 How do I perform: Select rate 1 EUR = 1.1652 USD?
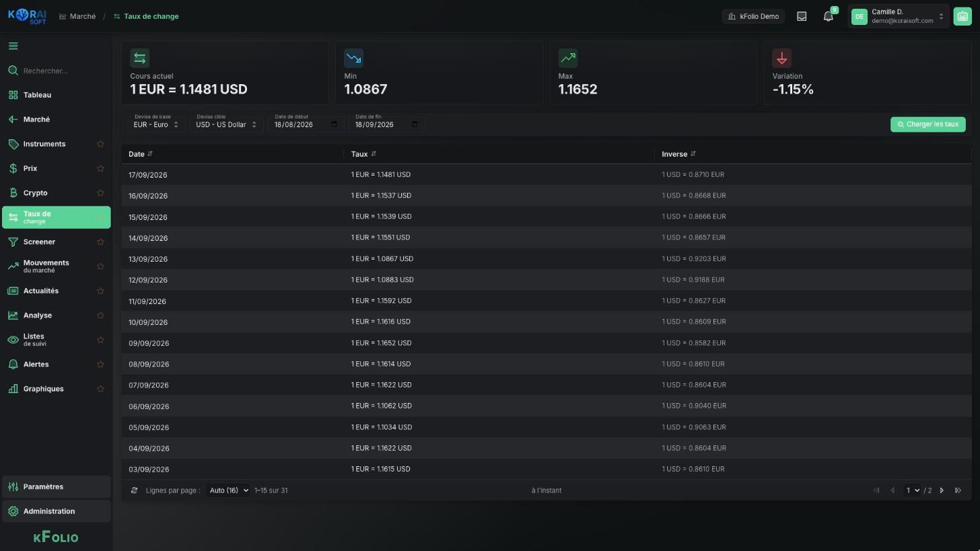pos(381,343)
